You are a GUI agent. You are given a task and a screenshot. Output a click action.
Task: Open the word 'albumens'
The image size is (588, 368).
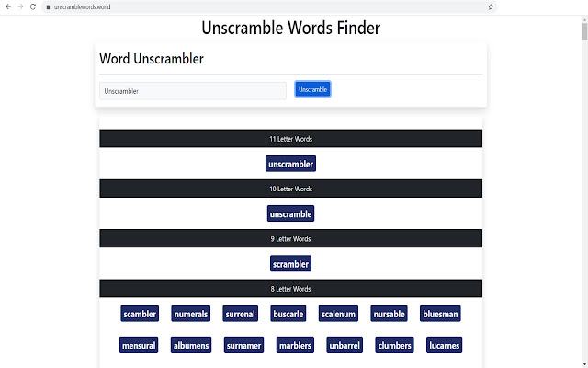tap(191, 345)
